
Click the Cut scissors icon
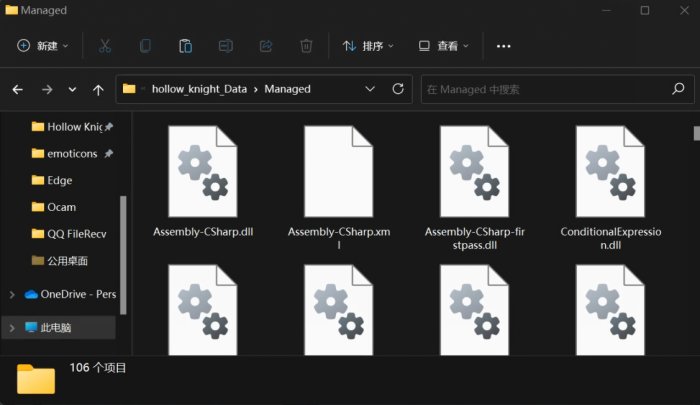coord(104,46)
